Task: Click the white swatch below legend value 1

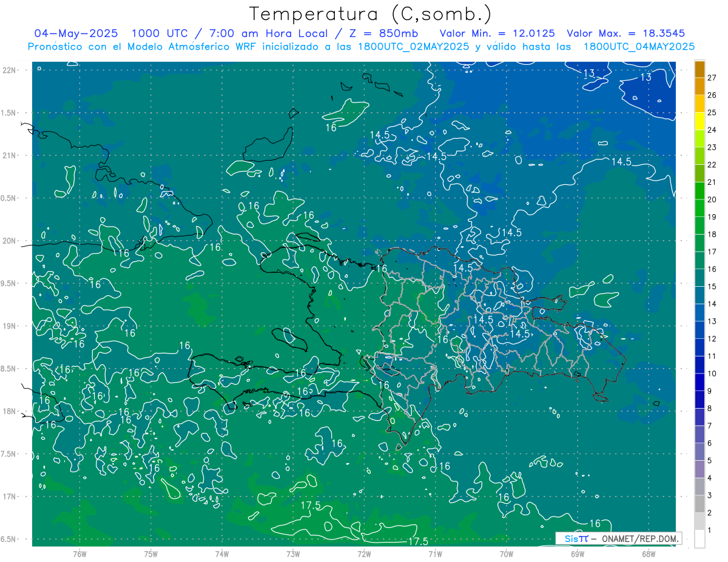Action: (699, 539)
